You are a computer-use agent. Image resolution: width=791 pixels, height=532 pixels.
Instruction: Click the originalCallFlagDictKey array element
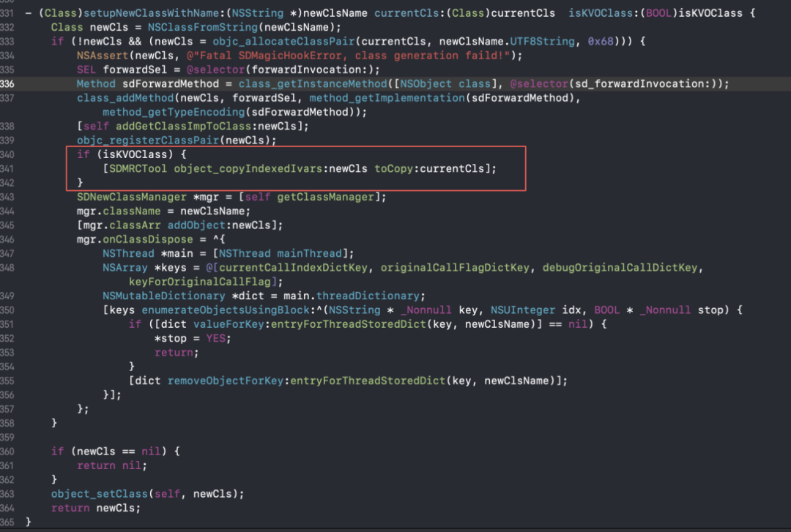[455, 267]
